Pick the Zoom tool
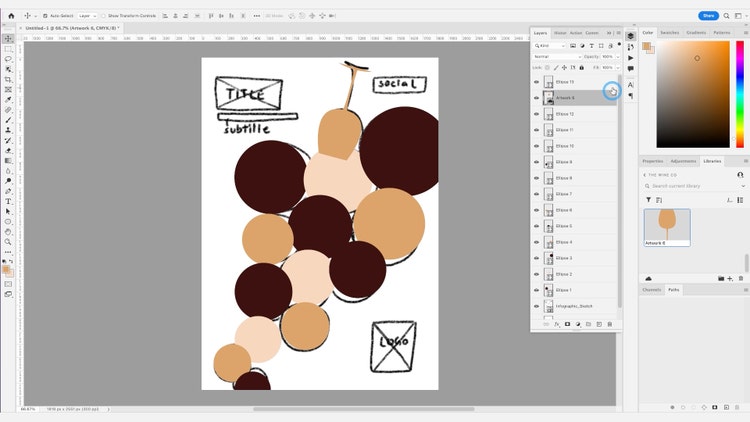The height and width of the screenshot is (422, 750). pyautogui.click(x=8, y=242)
